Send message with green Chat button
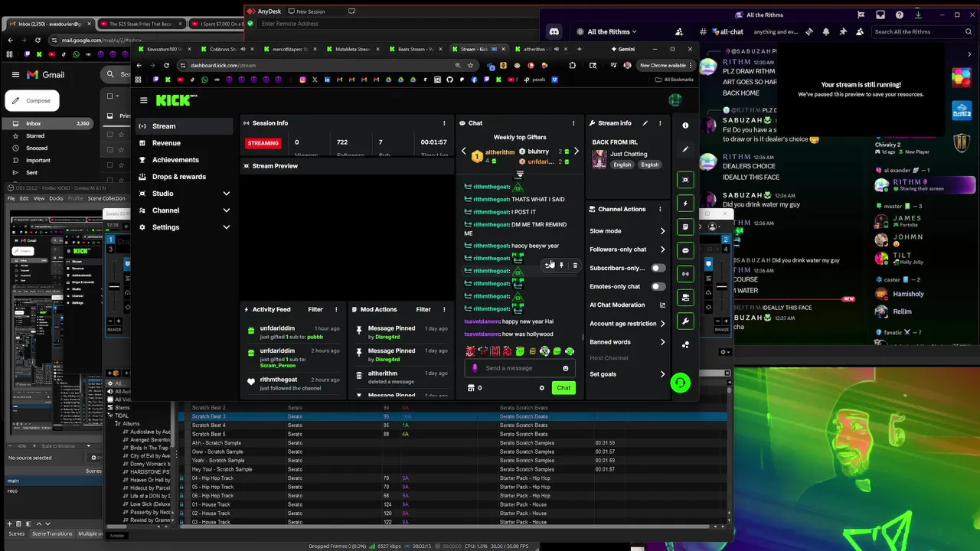 [563, 388]
